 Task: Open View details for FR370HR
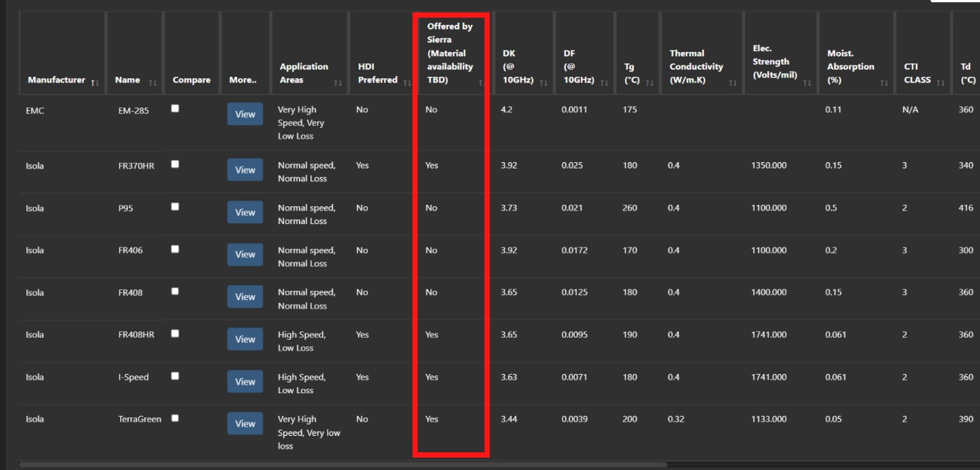[x=245, y=169]
